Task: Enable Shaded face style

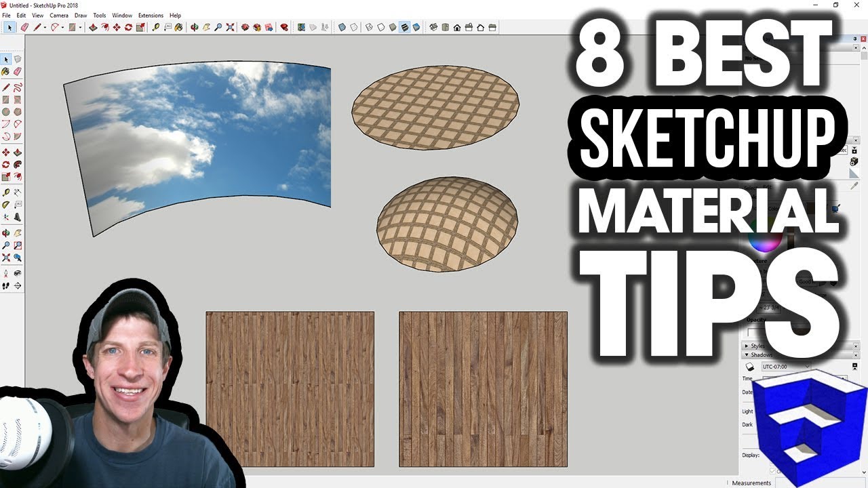Action: point(393,28)
